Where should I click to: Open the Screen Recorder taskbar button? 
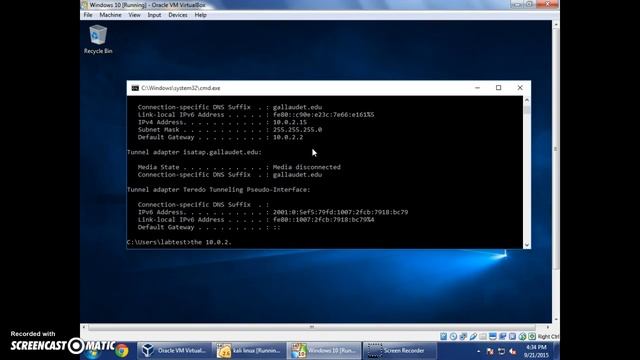(x=400, y=351)
